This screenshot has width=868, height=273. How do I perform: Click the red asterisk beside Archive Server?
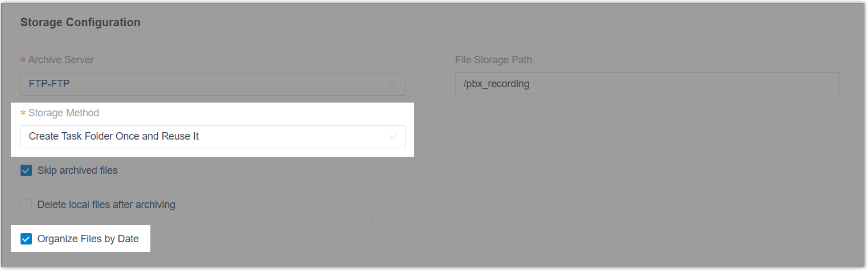click(23, 60)
